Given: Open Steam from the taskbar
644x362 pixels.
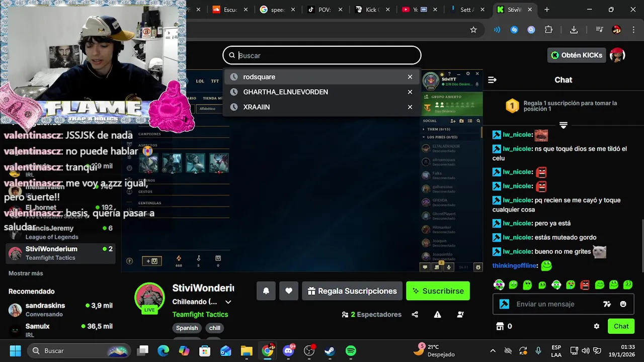Looking at the screenshot, I should 330,351.
